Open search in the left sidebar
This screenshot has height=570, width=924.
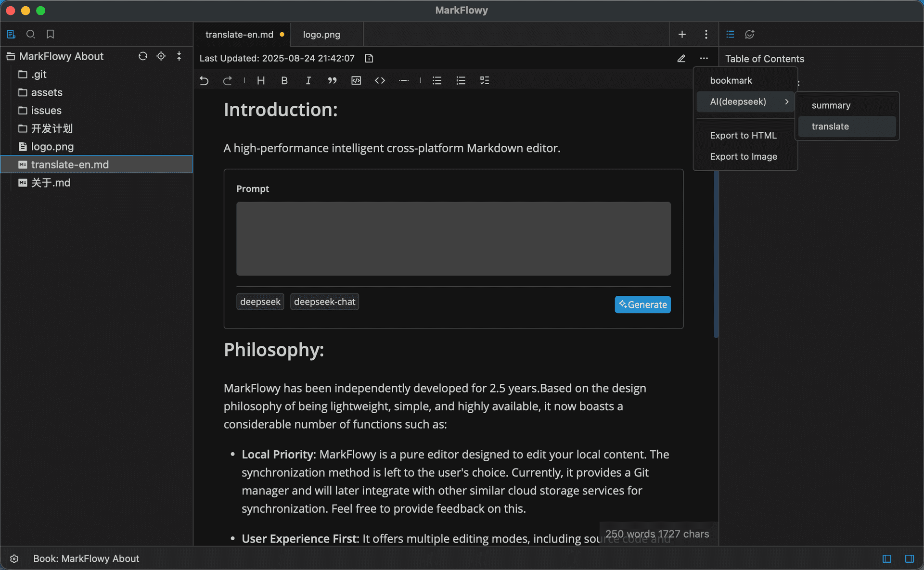click(x=31, y=34)
